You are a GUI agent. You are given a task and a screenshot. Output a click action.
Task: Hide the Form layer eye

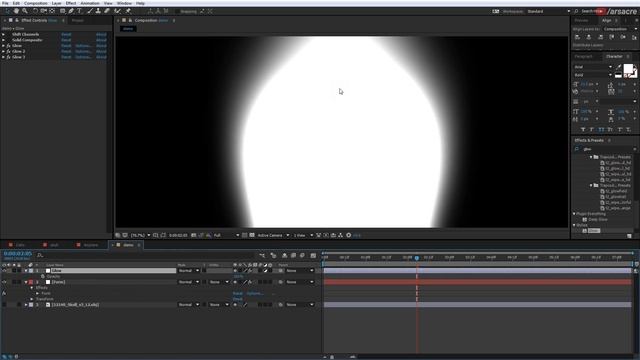click(x=4, y=282)
